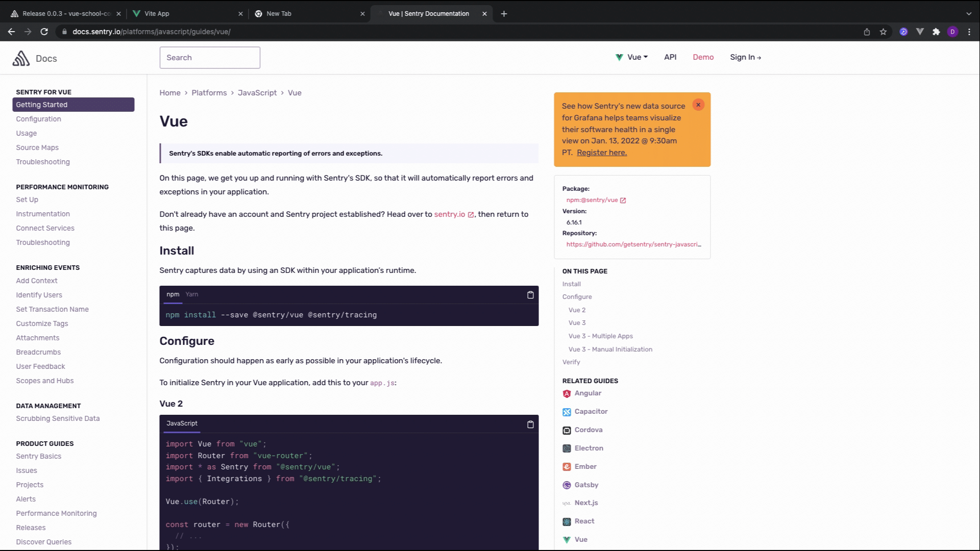
Task: Click the Electron guide icon
Action: [x=567, y=448]
